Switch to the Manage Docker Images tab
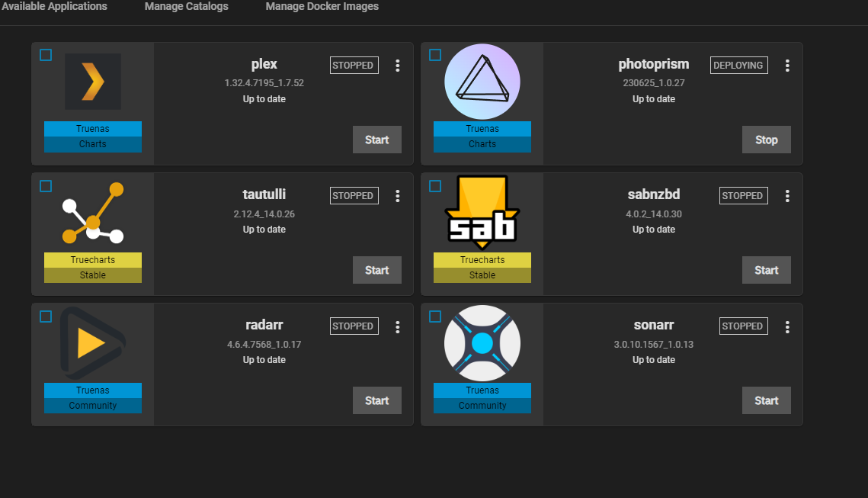868x498 pixels. coord(322,6)
